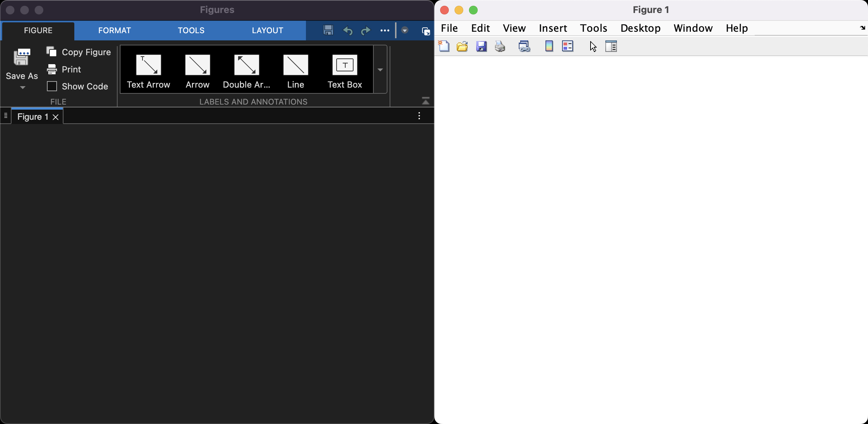
Task: Select the Text Arrow annotation tool
Action: (148, 71)
